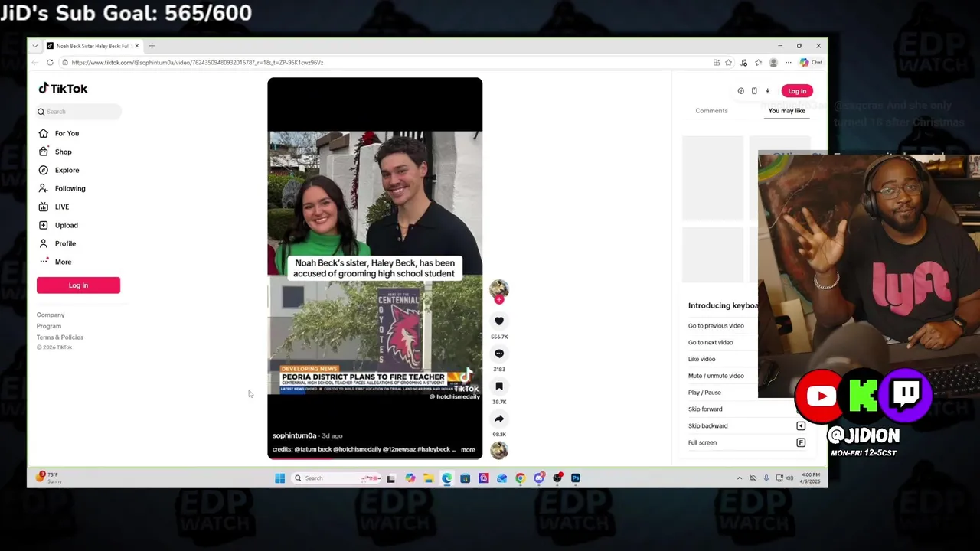Open Discord from the taskbar
Image resolution: width=980 pixels, height=551 pixels.
(539, 478)
